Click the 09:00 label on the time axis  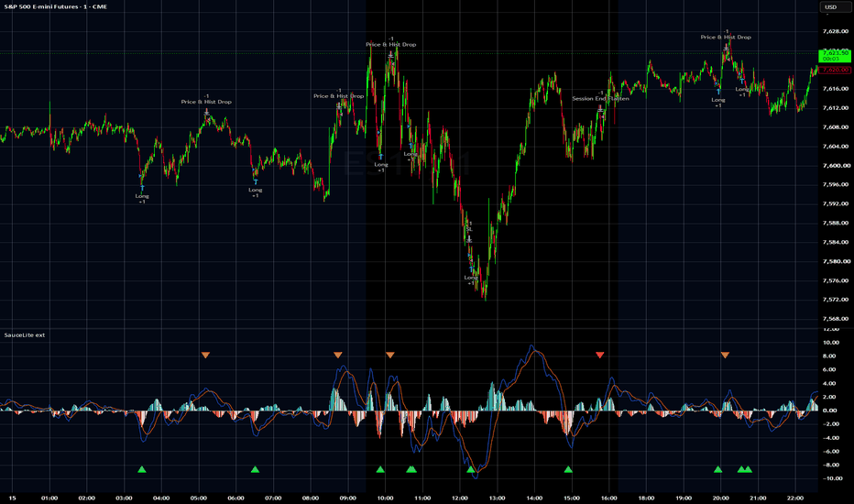click(x=348, y=498)
